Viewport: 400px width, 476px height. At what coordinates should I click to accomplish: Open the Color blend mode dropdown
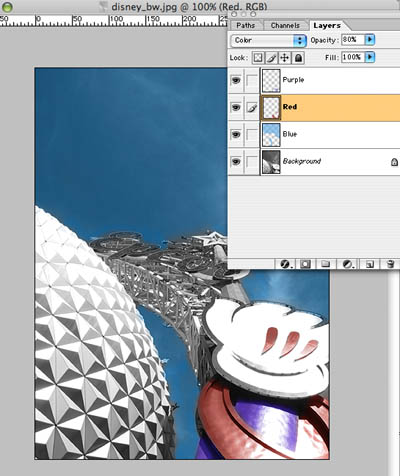click(x=268, y=40)
